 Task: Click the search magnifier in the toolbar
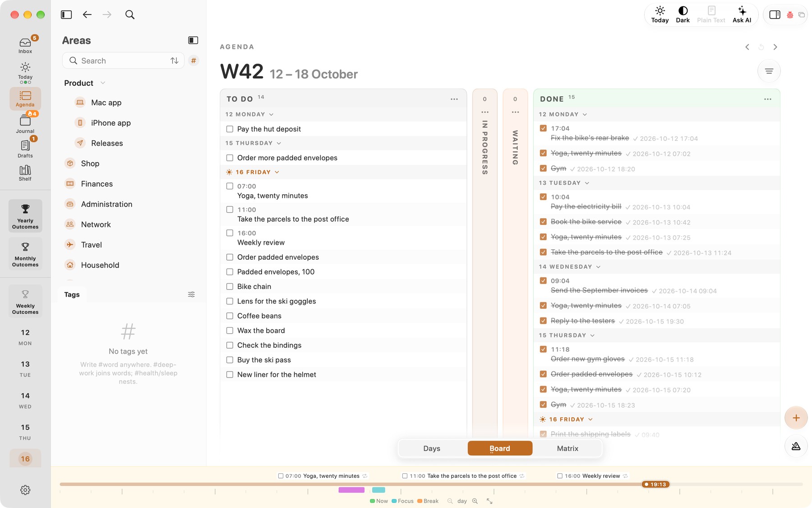tap(130, 15)
